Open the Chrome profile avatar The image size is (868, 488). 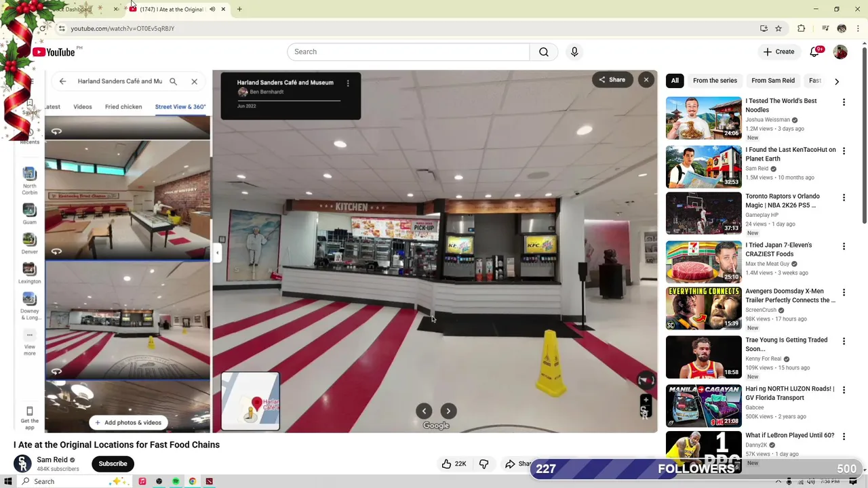[842, 28]
